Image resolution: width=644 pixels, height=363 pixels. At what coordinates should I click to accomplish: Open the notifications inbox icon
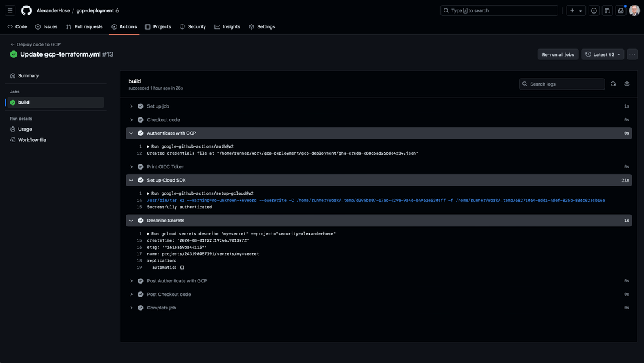coord(621,11)
